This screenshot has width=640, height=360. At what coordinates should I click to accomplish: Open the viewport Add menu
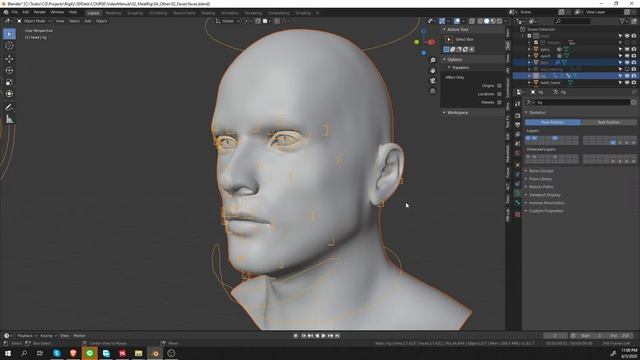pos(88,21)
